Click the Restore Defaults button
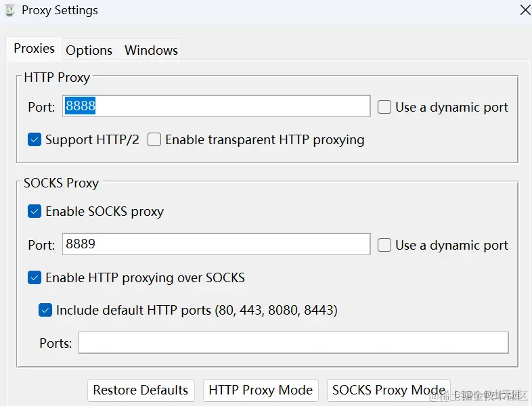Viewport: 532px width, 406px height. coord(141,390)
